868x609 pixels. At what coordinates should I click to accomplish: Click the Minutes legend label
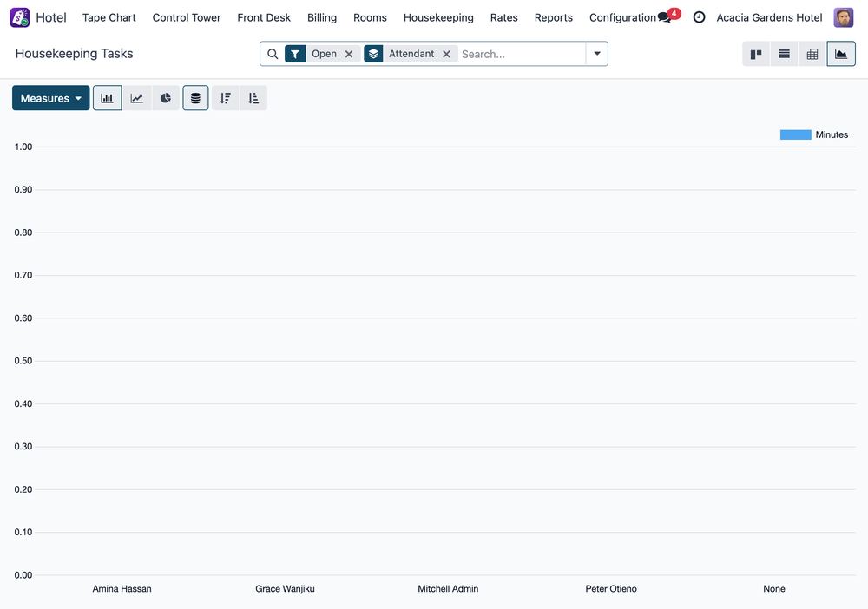coord(832,134)
